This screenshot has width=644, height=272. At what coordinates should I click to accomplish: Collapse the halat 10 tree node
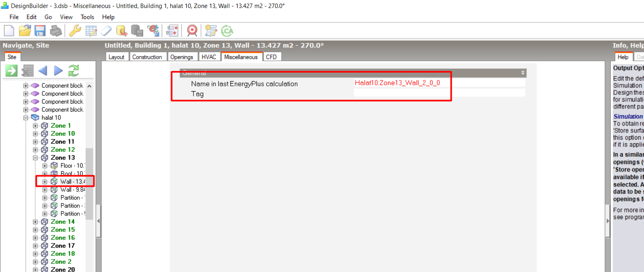26,118
